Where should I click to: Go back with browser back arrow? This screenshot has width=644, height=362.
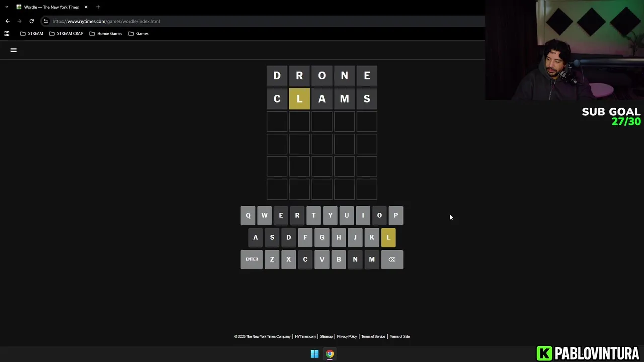tap(7, 21)
